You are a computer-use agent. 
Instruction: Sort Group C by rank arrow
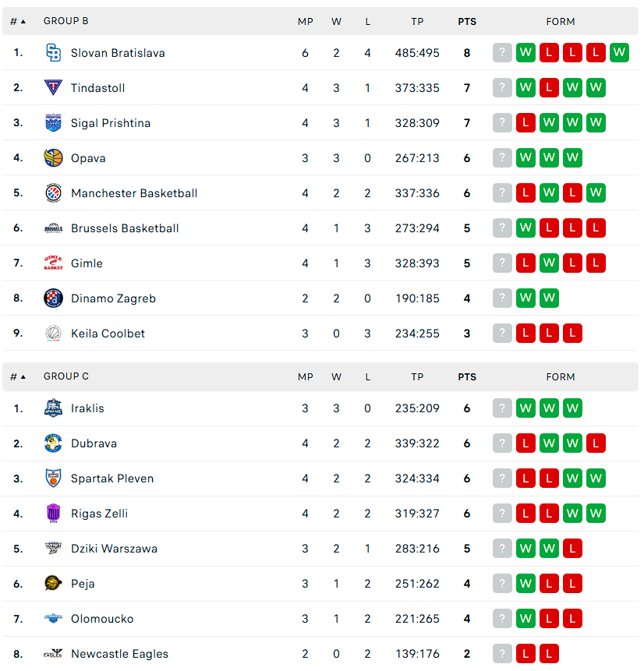point(23,377)
